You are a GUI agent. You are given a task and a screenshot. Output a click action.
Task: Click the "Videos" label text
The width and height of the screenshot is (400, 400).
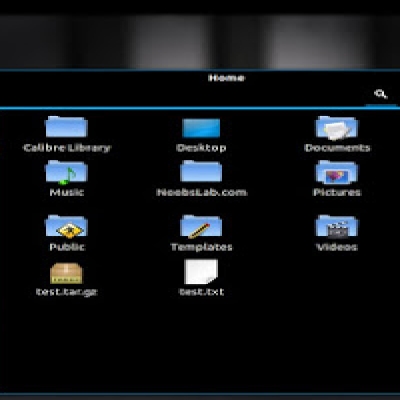tap(337, 247)
